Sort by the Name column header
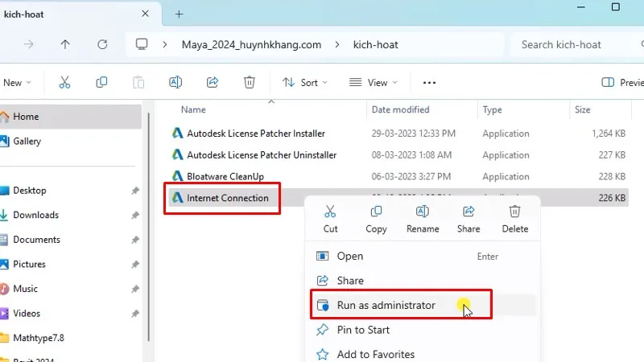This screenshot has width=644, height=362. (193, 109)
